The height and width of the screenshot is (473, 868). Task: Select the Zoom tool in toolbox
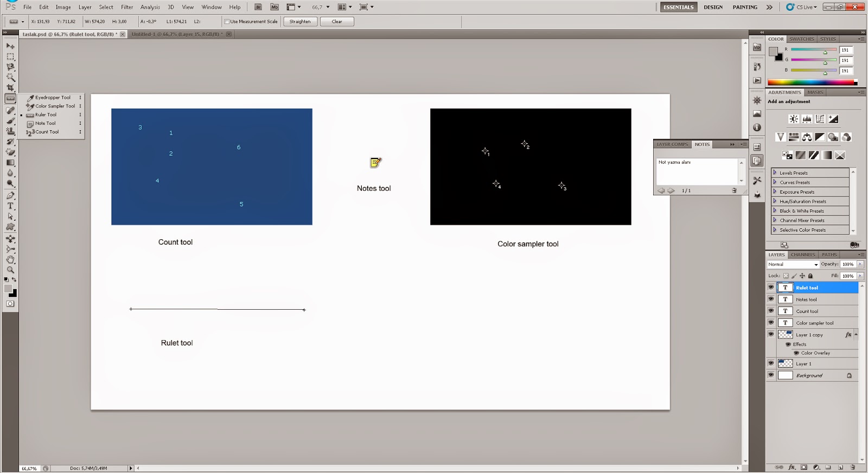(x=10, y=270)
